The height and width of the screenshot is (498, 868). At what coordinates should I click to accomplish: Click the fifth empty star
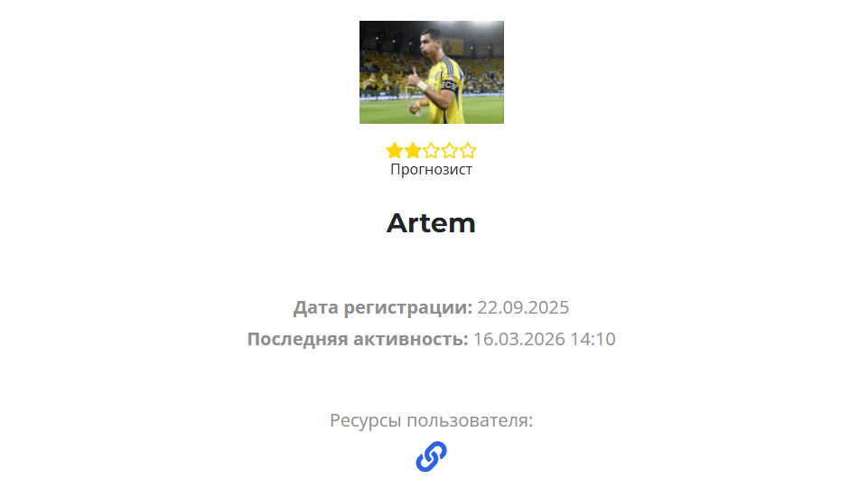(x=468, y=151)
